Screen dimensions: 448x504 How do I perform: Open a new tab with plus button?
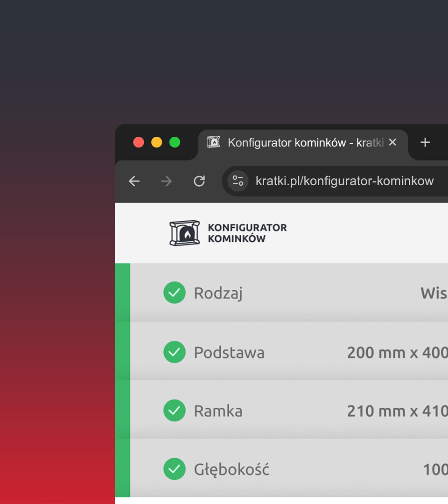point(425,142)
